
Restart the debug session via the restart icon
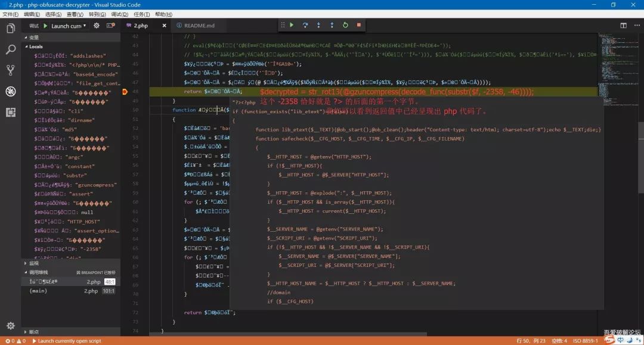point(345,25)
